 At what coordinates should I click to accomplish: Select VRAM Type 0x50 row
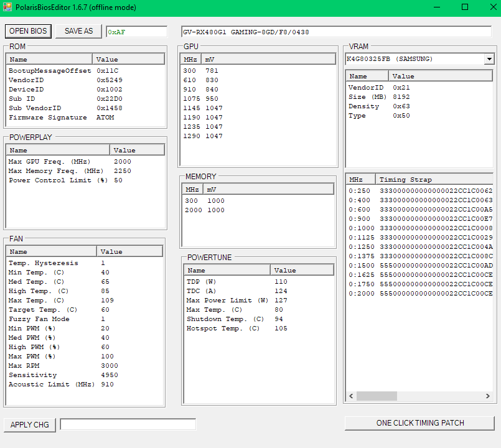point(419,115)
